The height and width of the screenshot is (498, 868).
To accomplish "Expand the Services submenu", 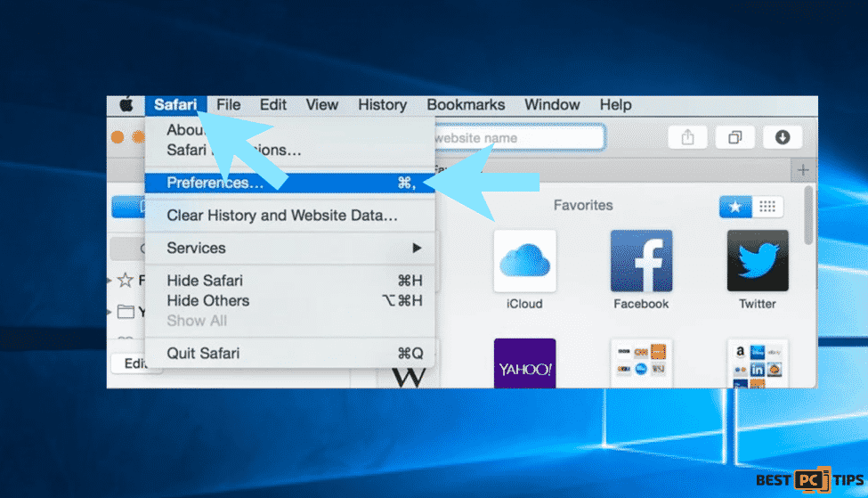I will pos(289,249).
